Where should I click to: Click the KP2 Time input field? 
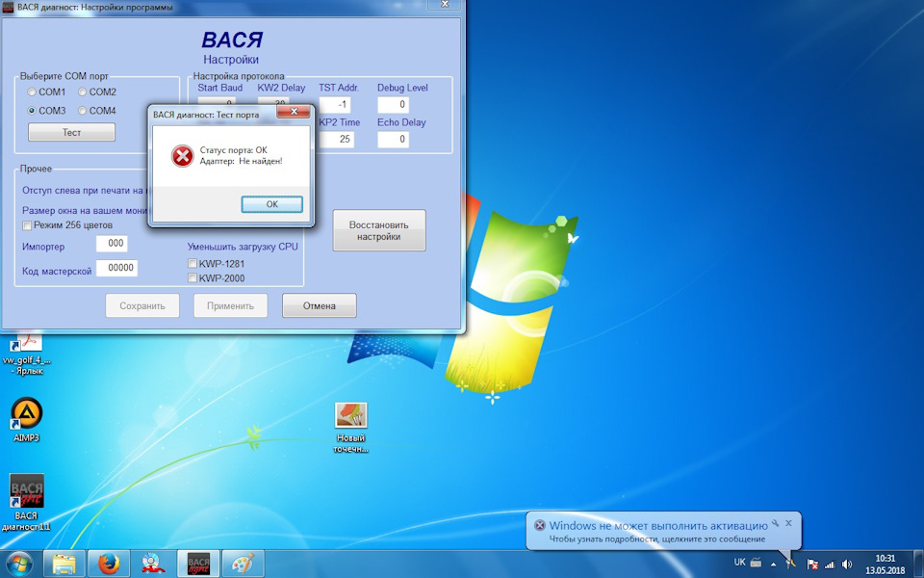(337, 139)
